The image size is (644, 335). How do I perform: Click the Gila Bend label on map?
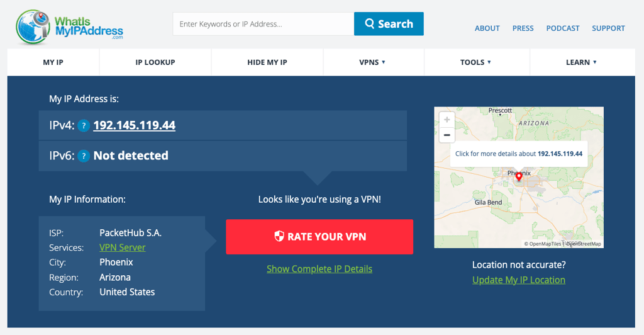[488, 202]
